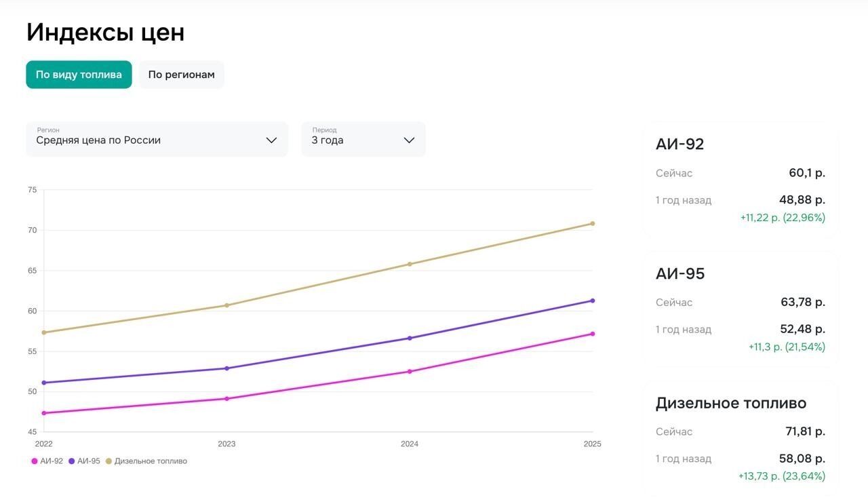Click the tan diesel legend color dot

(x=108, y=461)
